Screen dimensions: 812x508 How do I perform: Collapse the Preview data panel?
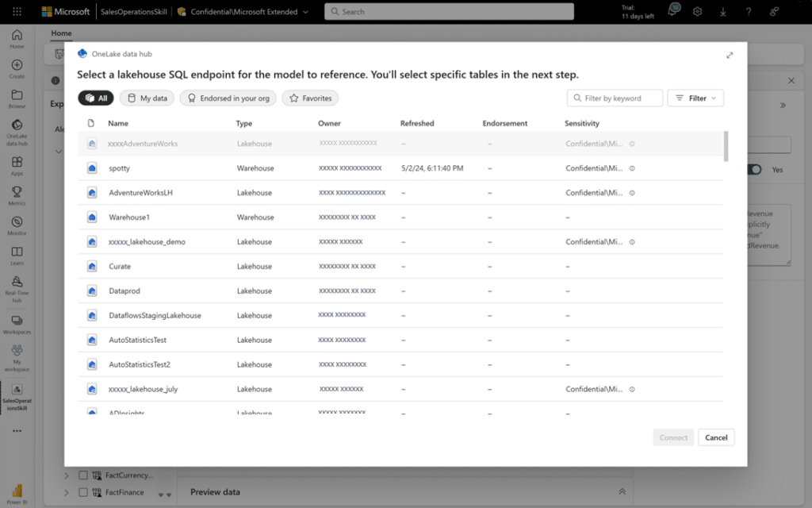point(622,491)
